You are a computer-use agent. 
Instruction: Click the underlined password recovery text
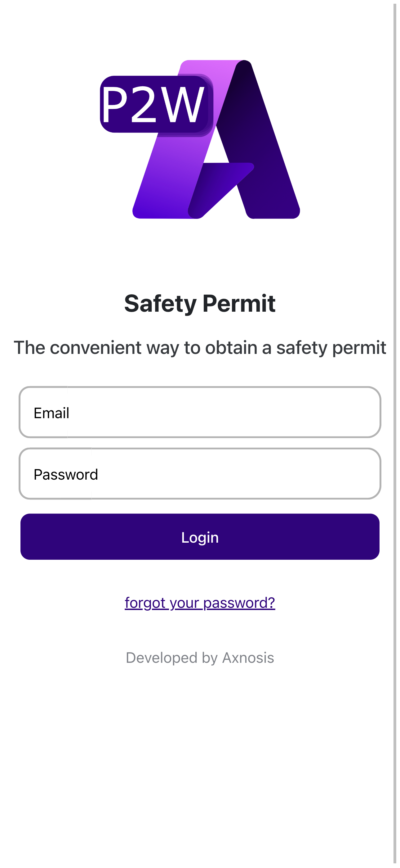coord(200,603)
